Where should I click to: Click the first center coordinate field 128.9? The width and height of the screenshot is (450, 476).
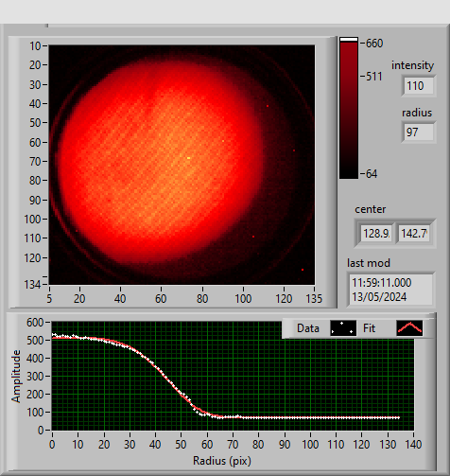(376, 234)
